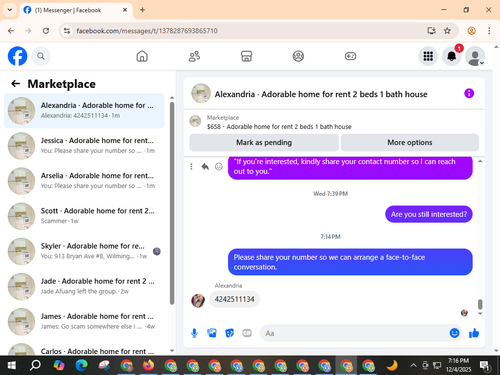Open the Facebook logo home link
500x375 pixels.
coord(17,56)
